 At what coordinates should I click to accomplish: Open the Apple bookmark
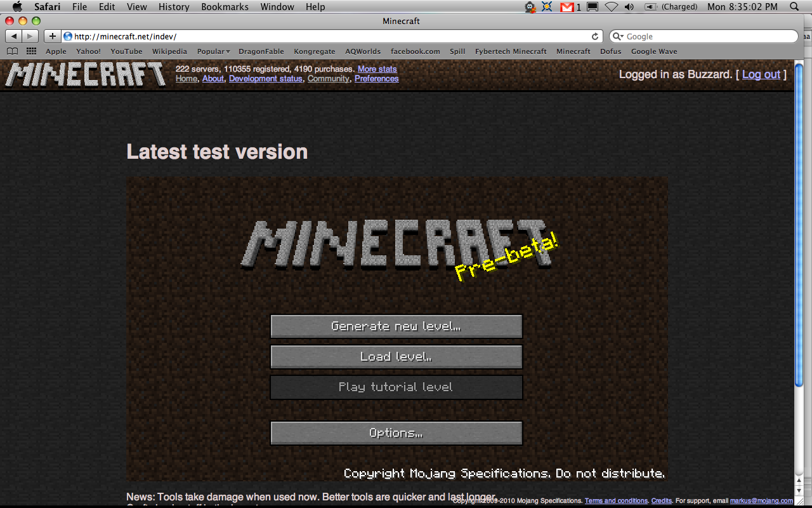[56, 51]
